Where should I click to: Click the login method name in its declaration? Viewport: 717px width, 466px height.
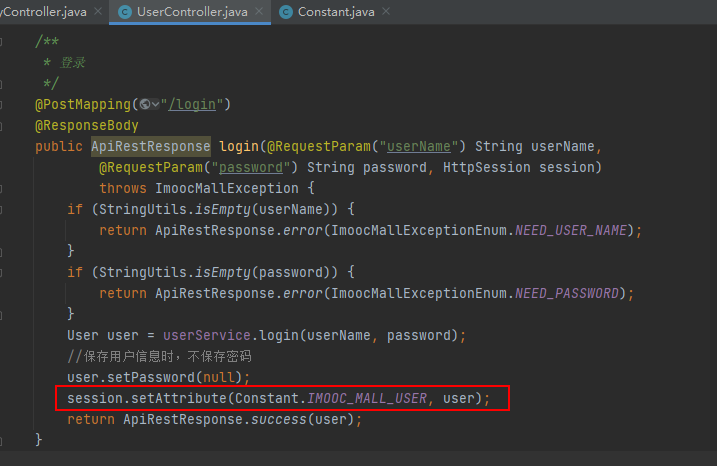pos(239,146)
